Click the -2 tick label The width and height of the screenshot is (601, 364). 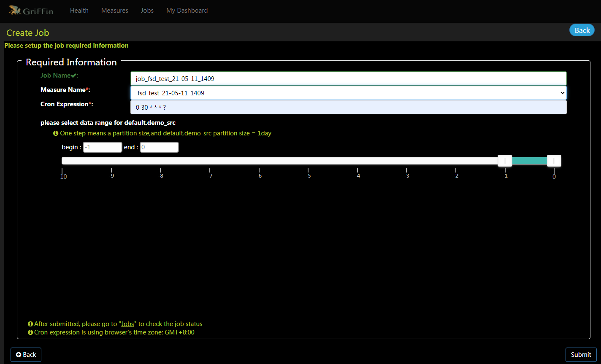pos(456,176)
